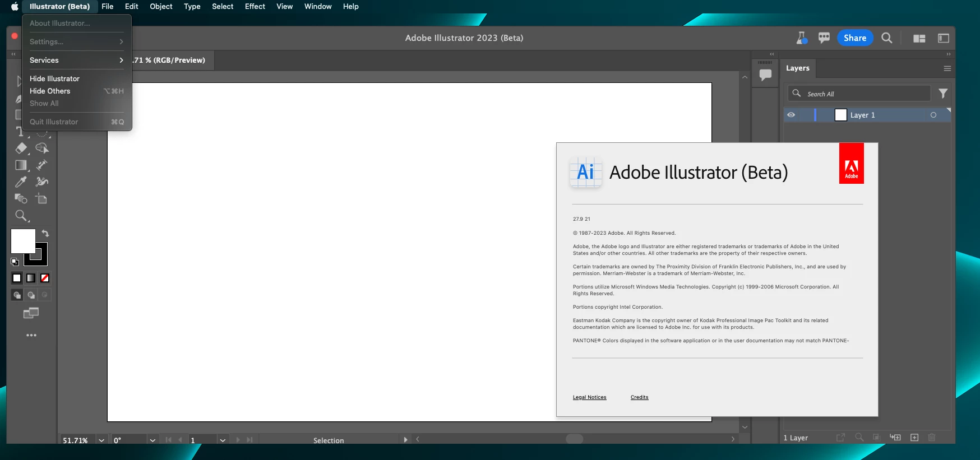Select the Zoom tool

[x=21, y=216]
